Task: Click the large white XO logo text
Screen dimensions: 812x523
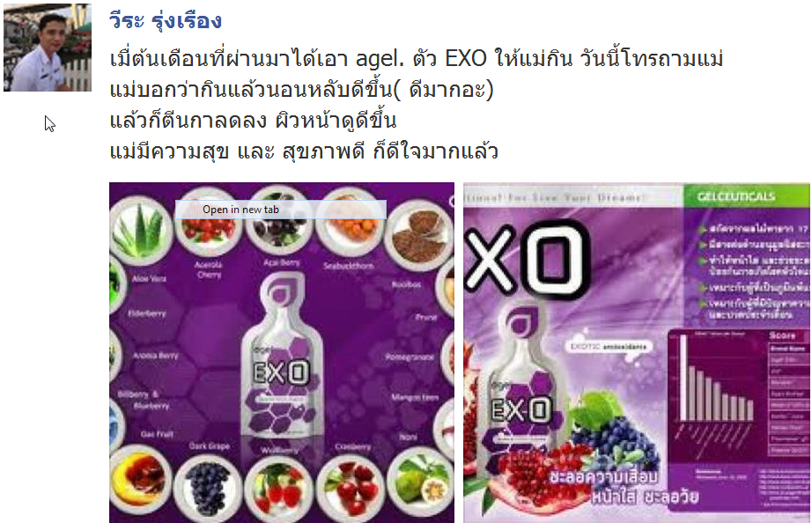Action: point(528,259)
